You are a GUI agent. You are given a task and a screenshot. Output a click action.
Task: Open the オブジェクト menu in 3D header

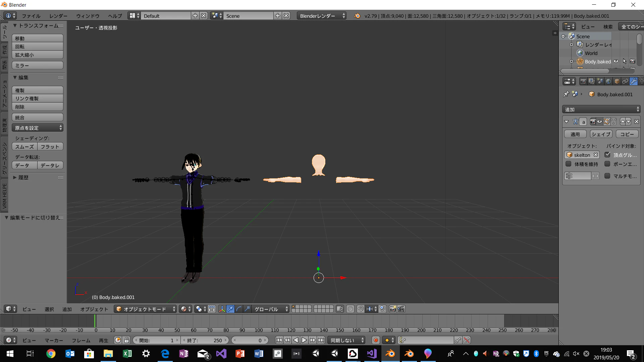coord(94,309)
